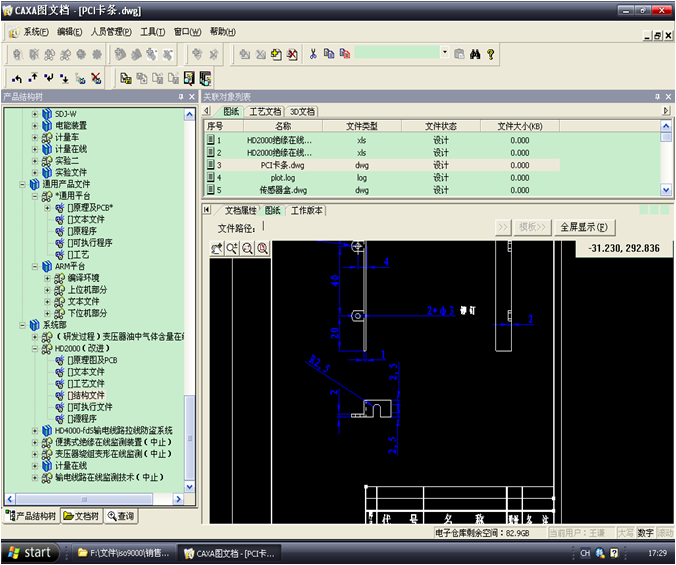Click the scissors cut icon in toolbar
The height and width of the screenshot is (565, 676).
[313, 54]
